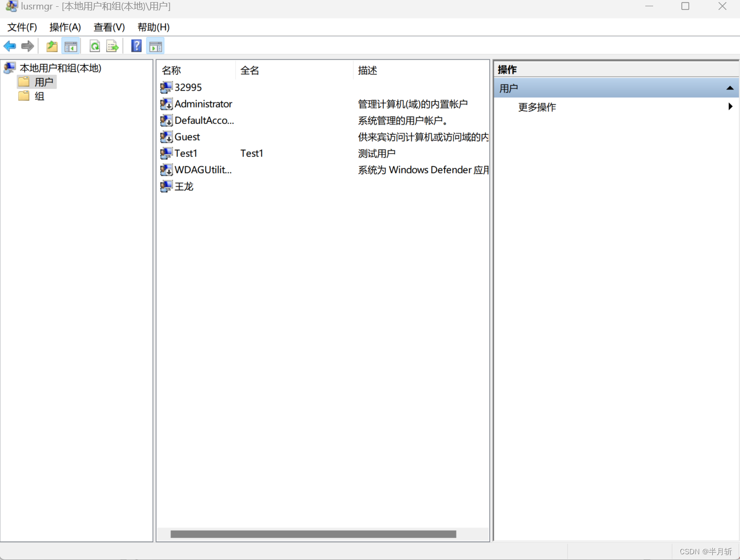Click the 测试用户 description cell
The image size is (740, 560).
tap(377, 154)
